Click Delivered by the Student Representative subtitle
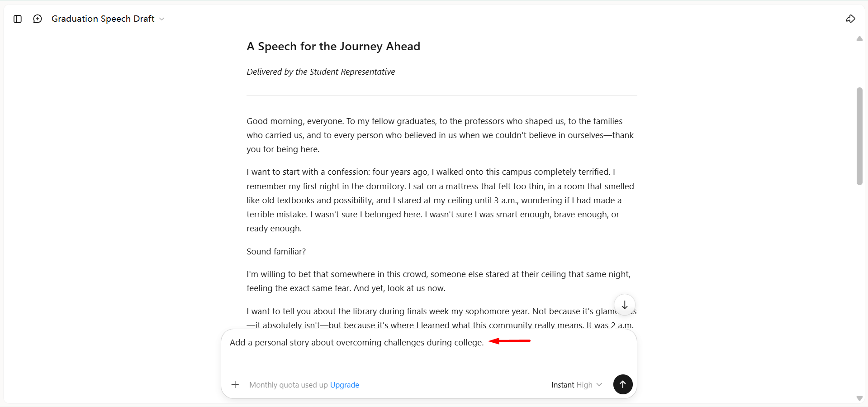Viewport: 868px width, 407px height. 321,72
